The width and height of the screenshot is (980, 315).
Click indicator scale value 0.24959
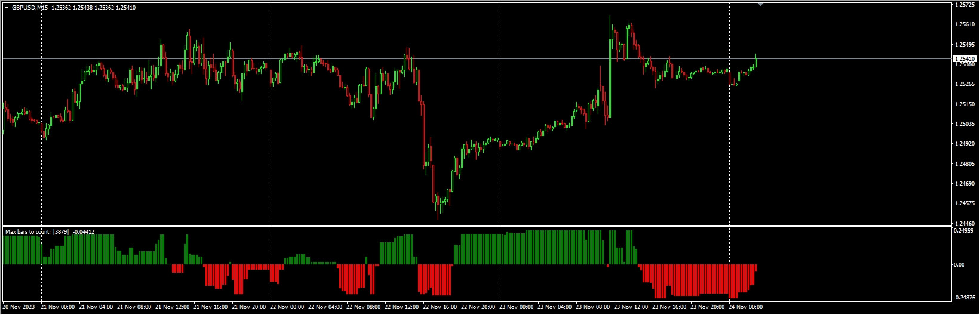pos(964,230)
